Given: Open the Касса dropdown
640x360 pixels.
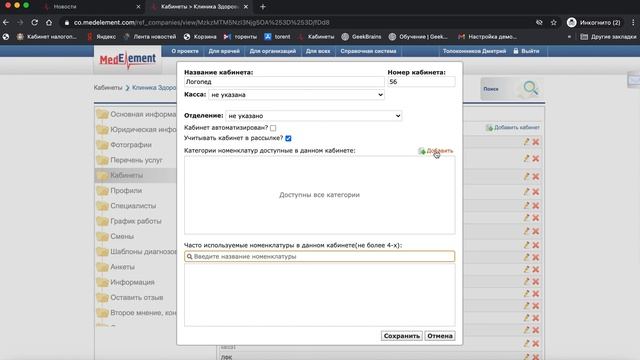Looking at the screenshot, I should click(296, 95).
